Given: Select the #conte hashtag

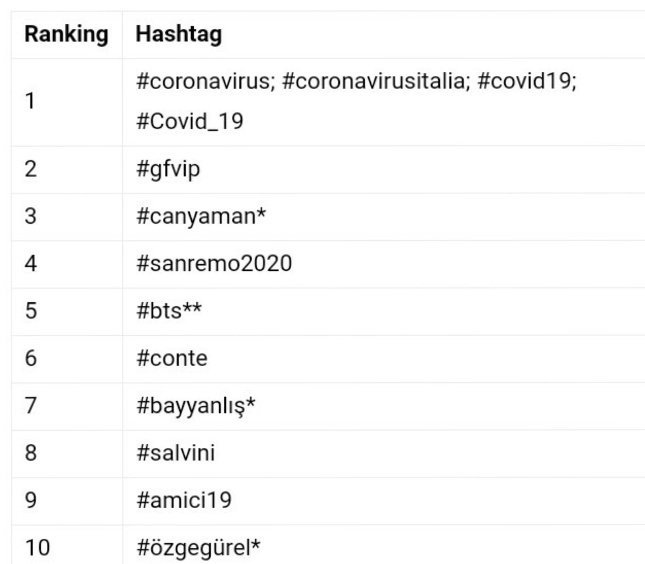Looking at the screenshot, I should click(172, 358).
